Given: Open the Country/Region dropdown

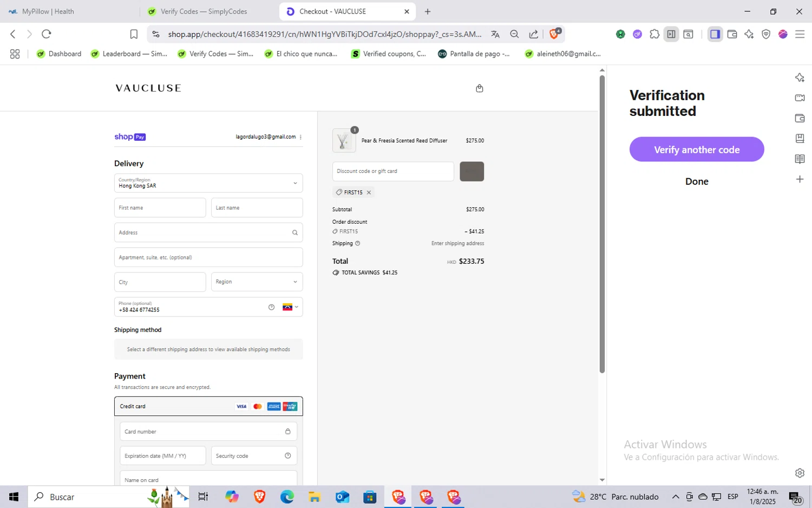Looking at the screenshot, I should pos(208,183).
